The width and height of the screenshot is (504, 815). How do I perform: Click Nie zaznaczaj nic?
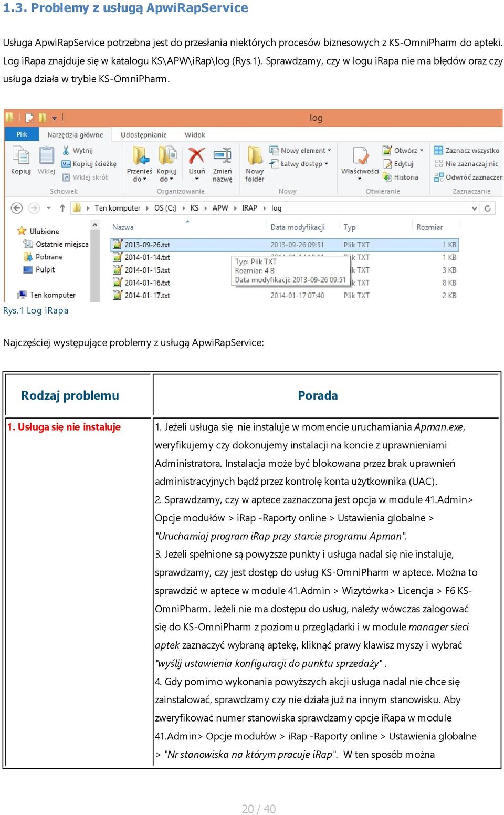pyautogui.click(x=466, y=164)
